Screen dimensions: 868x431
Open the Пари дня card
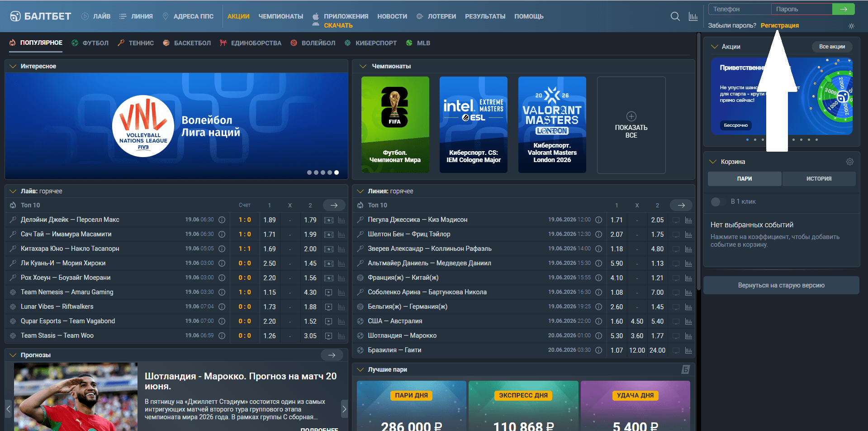[x=411, y=406]
